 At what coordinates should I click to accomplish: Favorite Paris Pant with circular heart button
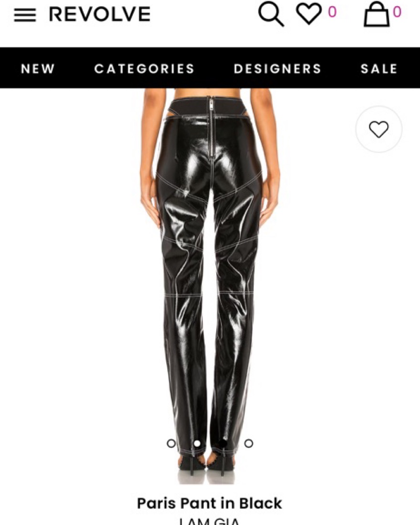(378, 129)
